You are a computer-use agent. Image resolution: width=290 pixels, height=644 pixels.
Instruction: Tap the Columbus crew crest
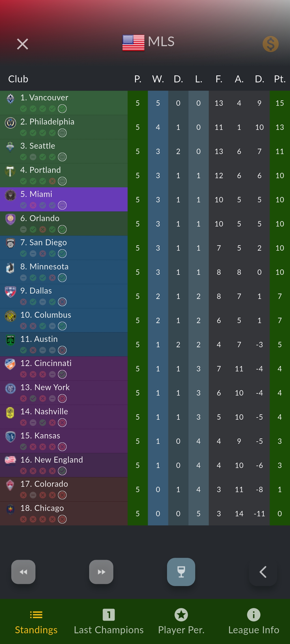(x=10, y=316)
